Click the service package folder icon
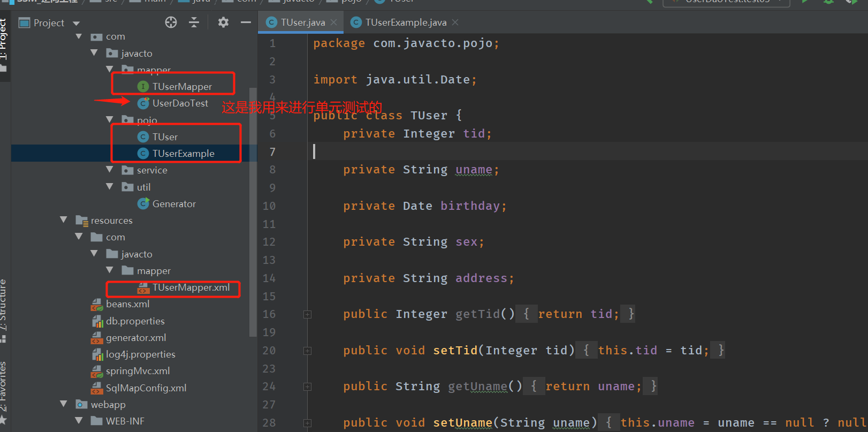The height and width of the screenshot is (432, 868). coord(127,170)
